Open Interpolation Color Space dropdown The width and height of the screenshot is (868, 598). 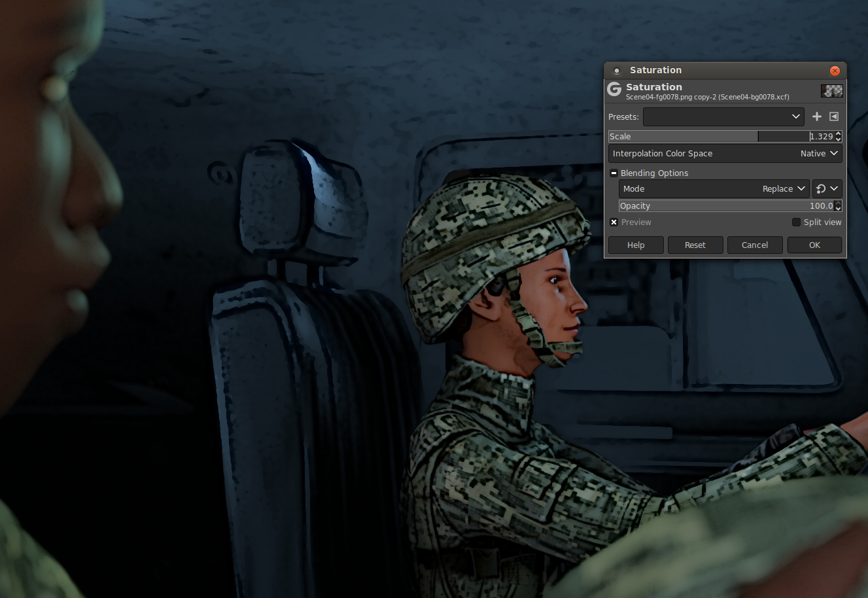point(725,154)
